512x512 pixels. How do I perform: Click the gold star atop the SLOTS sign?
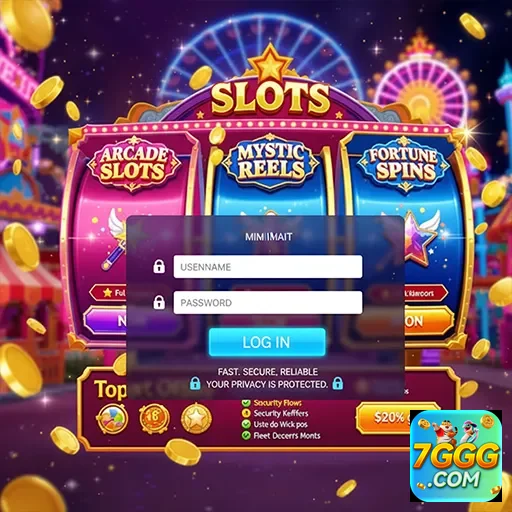coord(270,64)
